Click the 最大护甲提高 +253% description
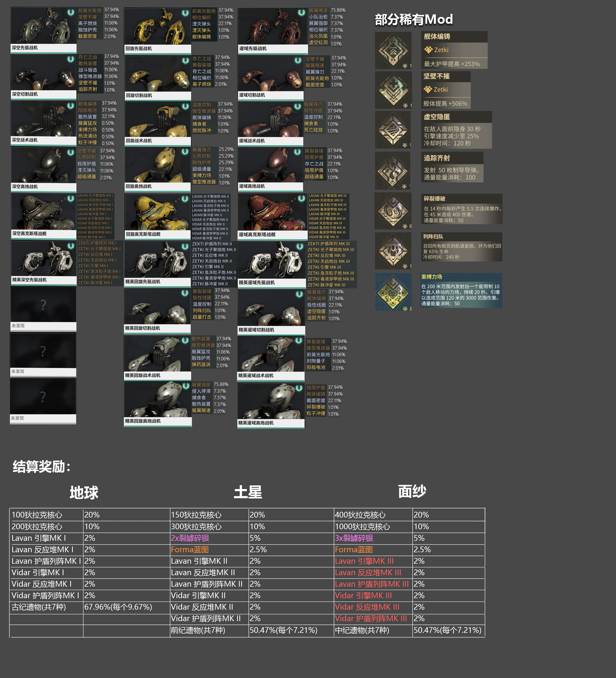 click(452, 64)
